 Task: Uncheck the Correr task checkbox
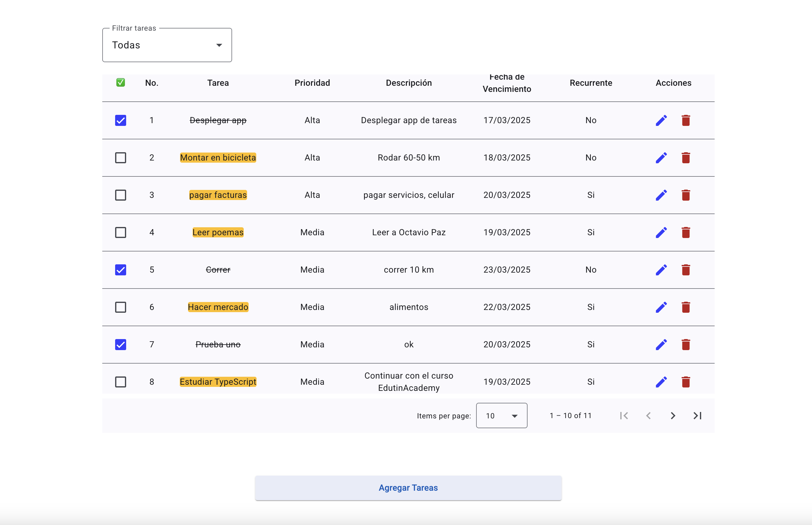tap(121, 270)
